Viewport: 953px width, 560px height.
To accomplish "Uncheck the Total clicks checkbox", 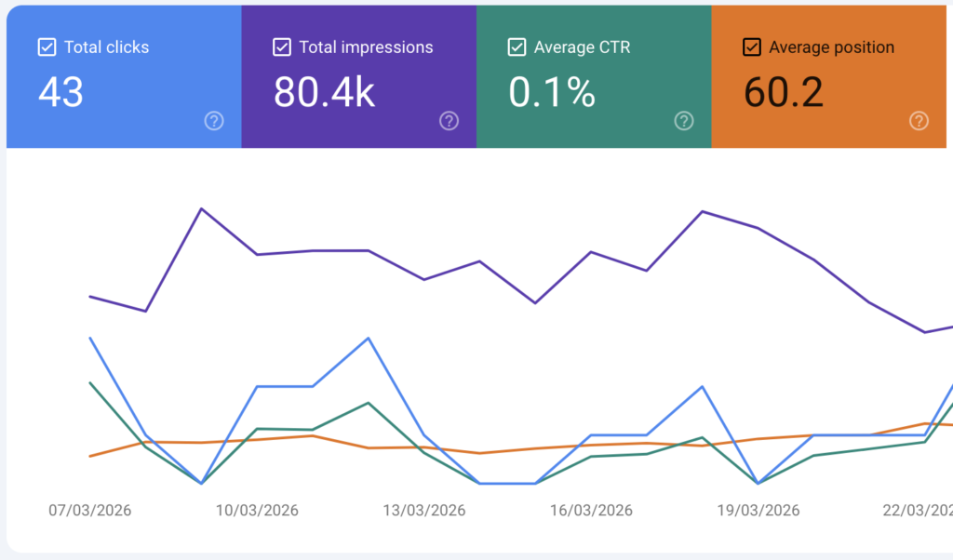I will pos(46,47).
